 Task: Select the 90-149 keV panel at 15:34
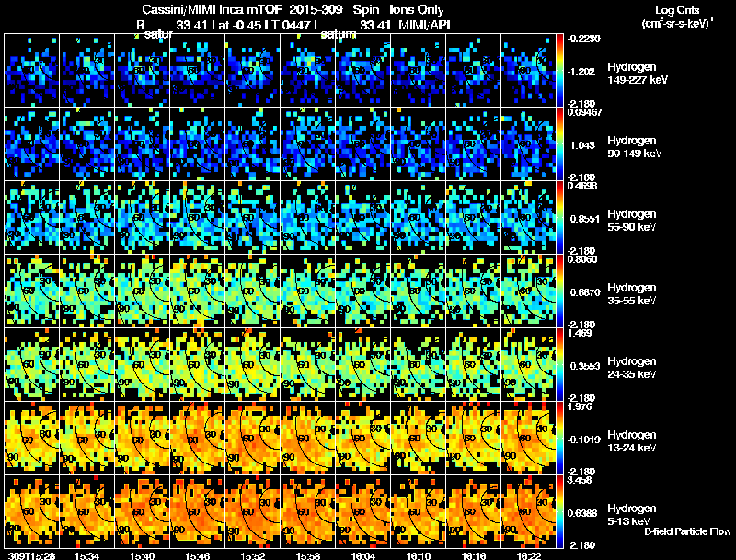coord(87,144)
